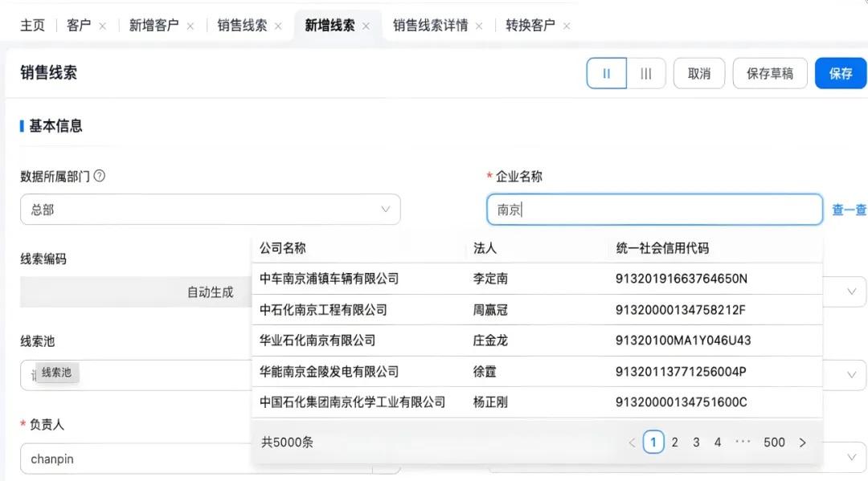The height and width of the screenshot is (481, 868).
Task: Close the 销售线索详情 tab
Action: [x=479, y=25]
